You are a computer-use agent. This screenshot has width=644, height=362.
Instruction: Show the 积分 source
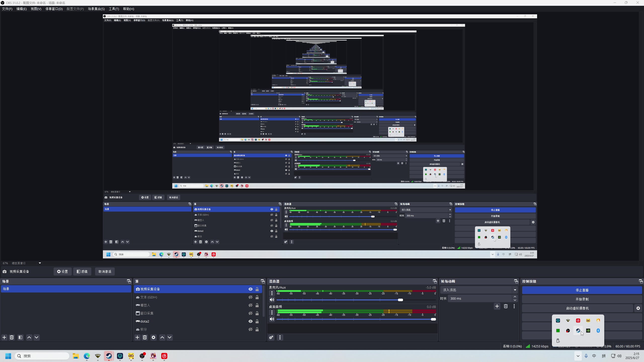tap(251, 329)
